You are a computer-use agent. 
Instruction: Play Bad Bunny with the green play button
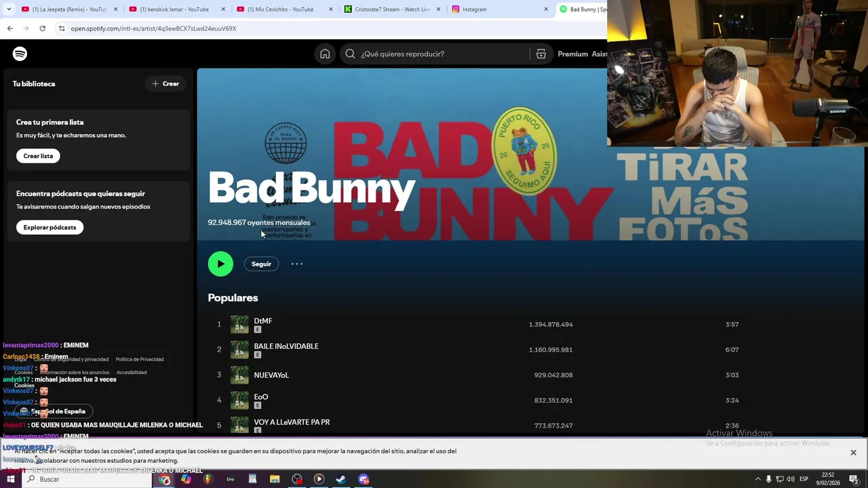point(220,264)
